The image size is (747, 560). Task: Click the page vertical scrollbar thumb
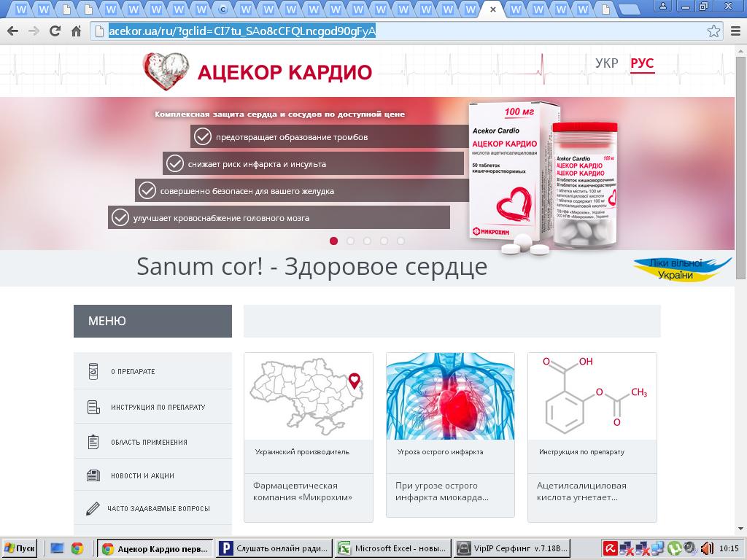pos(741,167)
